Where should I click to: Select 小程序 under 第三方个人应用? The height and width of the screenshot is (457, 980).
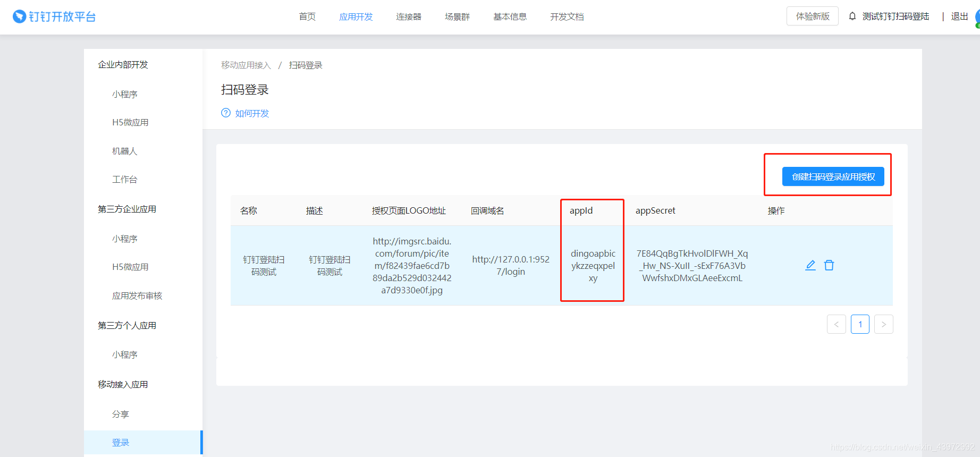(125, 354)
